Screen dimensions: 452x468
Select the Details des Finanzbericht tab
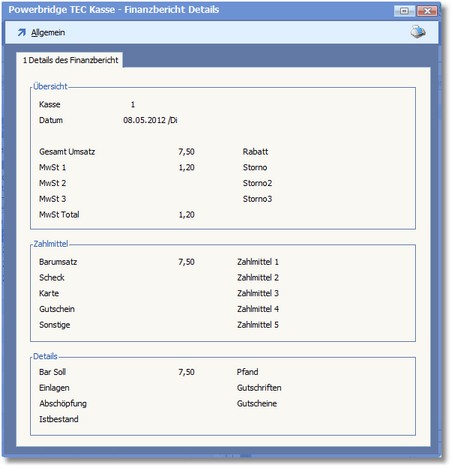[x=70, y=60]
